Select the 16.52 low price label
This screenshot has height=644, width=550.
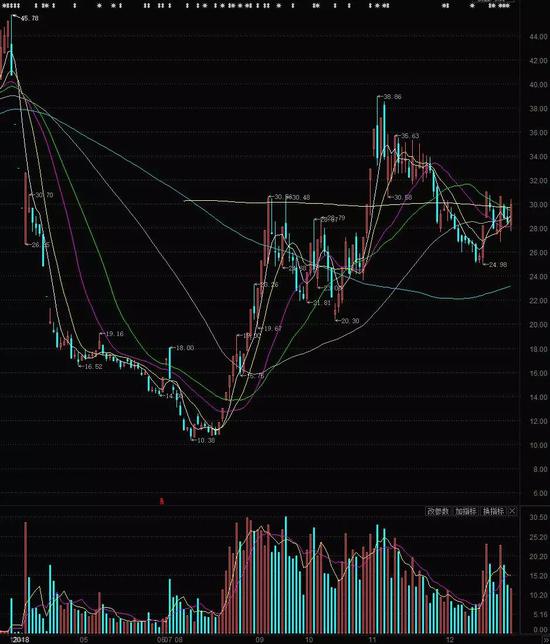pyautogui.click(x=93, y=366)
